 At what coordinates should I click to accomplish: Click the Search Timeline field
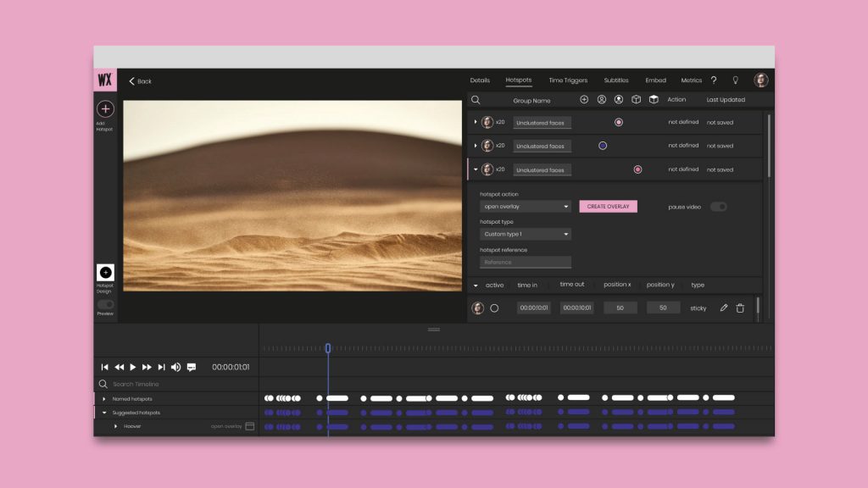click(176, 384)
